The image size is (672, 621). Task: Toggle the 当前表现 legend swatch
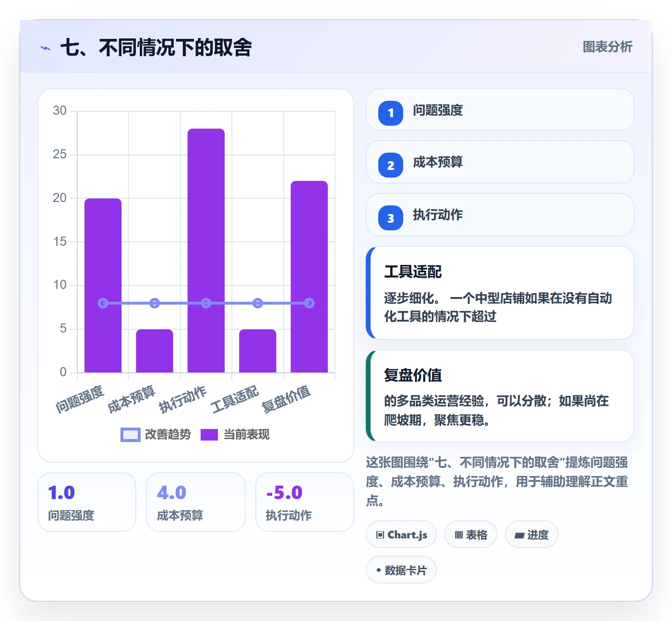coord(209,435)
